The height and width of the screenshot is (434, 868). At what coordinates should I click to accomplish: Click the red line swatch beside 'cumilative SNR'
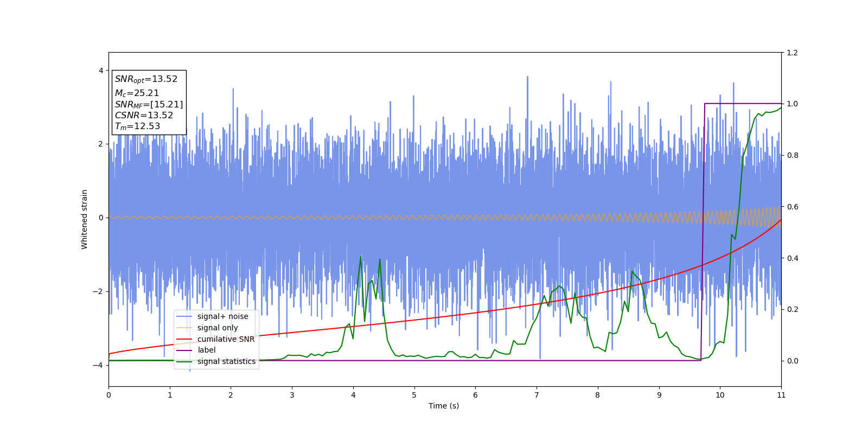pyautogui.click(x=184, y=339)
